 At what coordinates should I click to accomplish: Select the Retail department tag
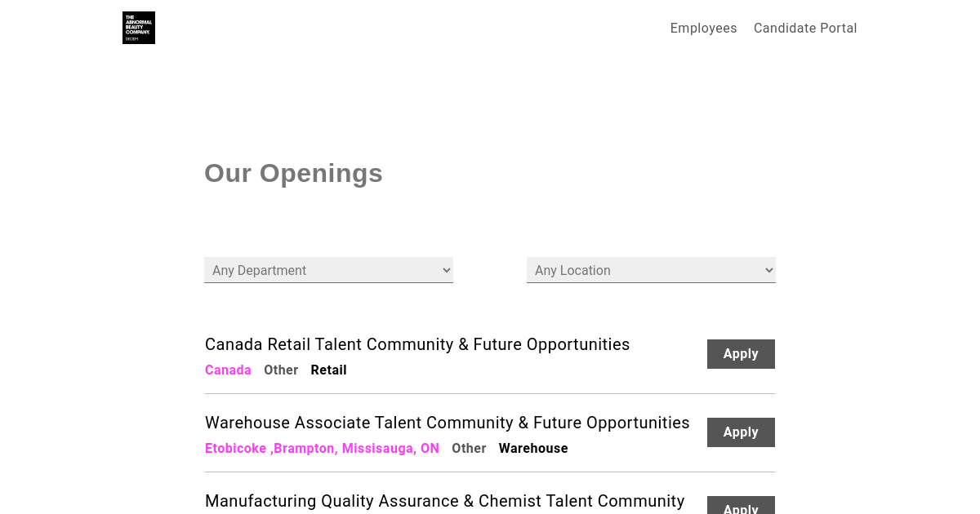[x=328, y=370]
